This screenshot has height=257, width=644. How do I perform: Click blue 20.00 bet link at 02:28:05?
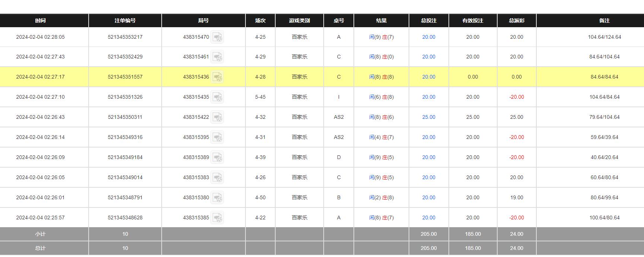(x=428, y=37)
